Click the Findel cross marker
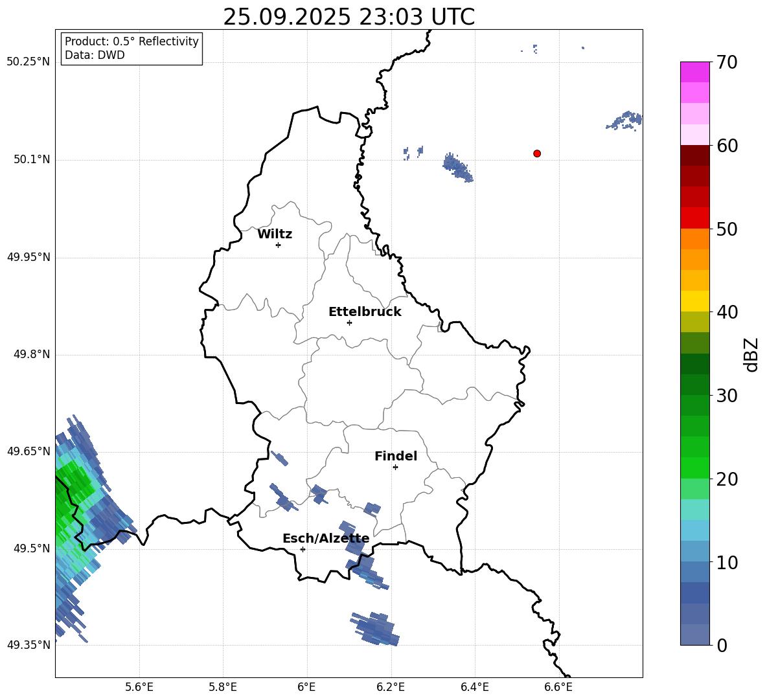This screenshot has width=767, height=700. click(x=395, y=468)
